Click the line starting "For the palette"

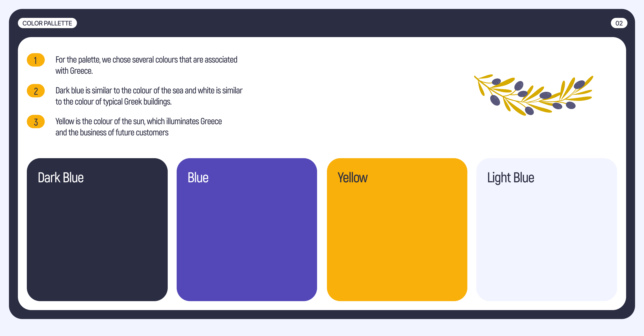[x=146, y=60]
